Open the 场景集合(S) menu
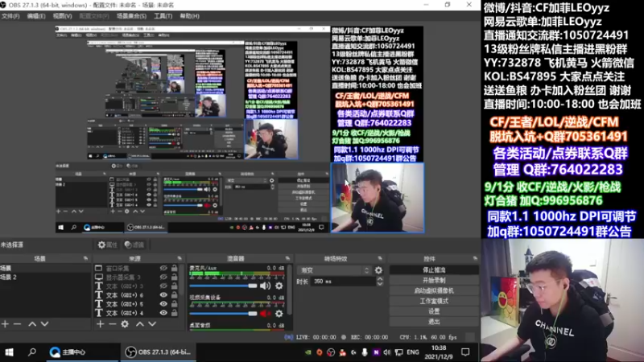Image resolution: width=644 pixels, height=362 pixels. tap(131, 16)
